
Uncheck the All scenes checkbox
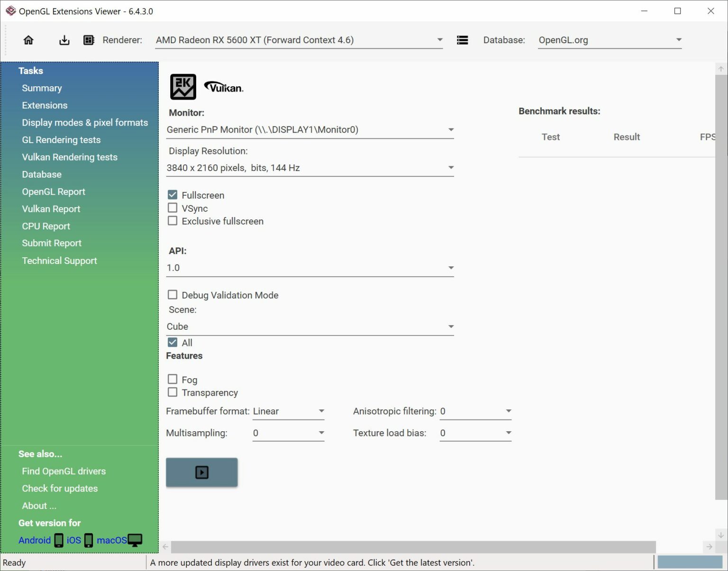click(173, 342)
